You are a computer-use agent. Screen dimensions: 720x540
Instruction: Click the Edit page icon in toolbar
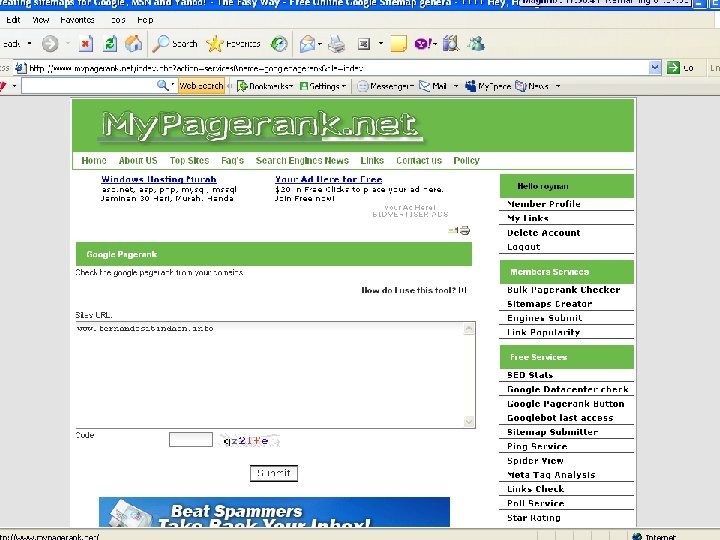click(x=364, y=44)
